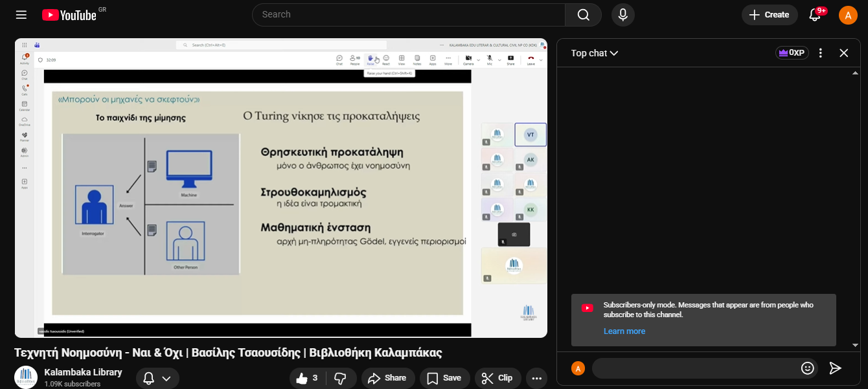Open the emoji picker in chat

pos(807,368)
